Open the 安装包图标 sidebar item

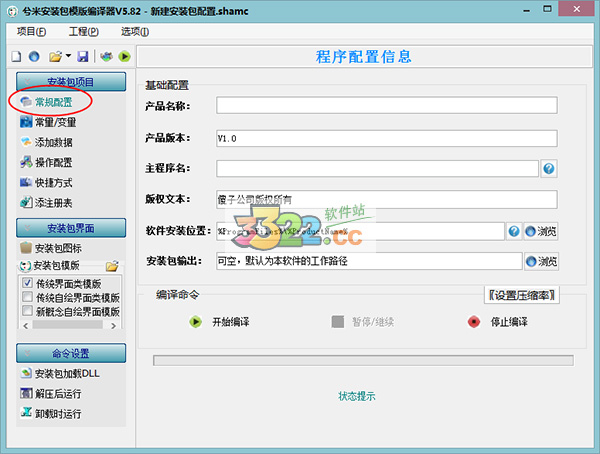point(51,248)
